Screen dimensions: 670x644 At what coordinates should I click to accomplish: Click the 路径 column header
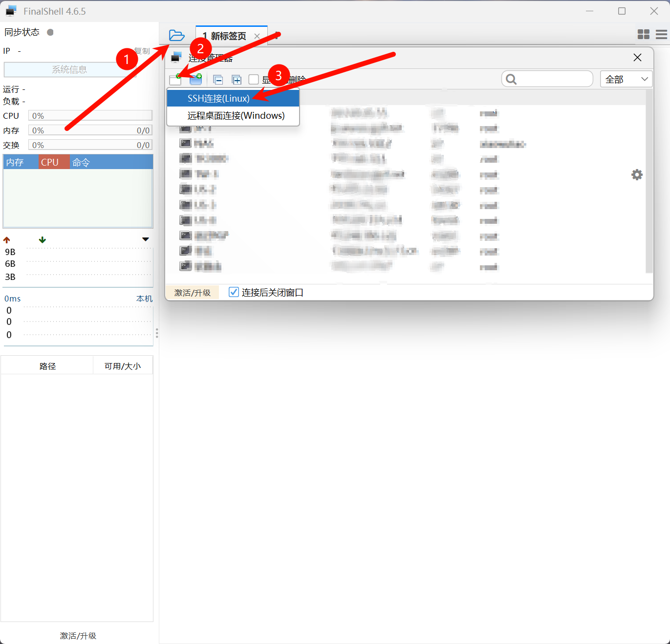pos(47,365)
